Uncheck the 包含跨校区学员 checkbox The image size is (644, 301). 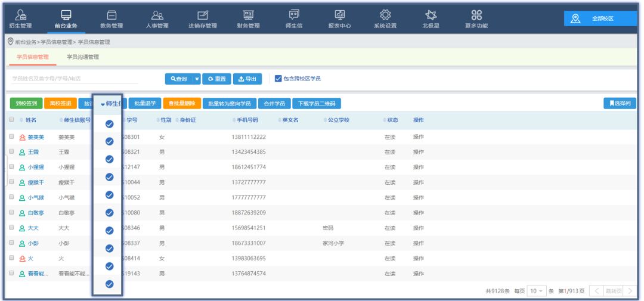click(x=278, y=79)
